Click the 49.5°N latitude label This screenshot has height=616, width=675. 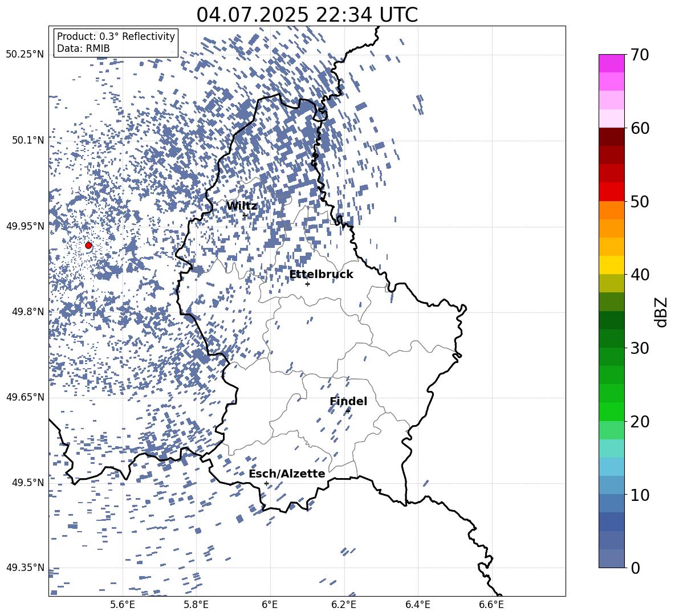[x=27, y=483]
